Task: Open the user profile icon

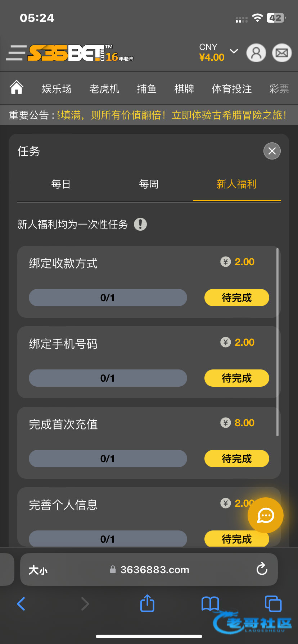Action: pos(256,53)
